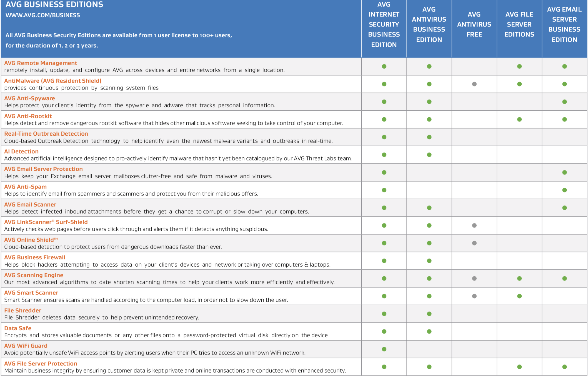The height and width of the screenshot is (377, 588).
Task: Click the AVG WiFi Guard heading
Action: 26,346
